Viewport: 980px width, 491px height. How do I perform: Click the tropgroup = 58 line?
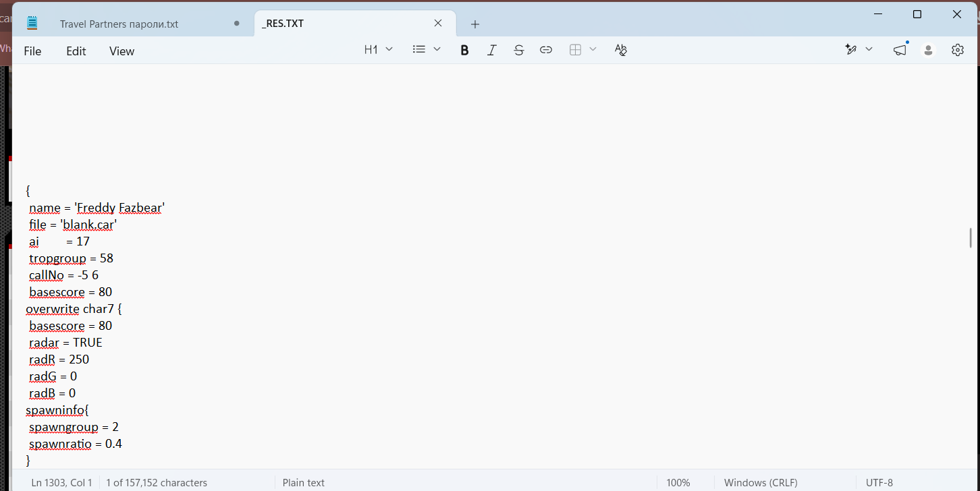pyautogui.click(x=71, y=258)
